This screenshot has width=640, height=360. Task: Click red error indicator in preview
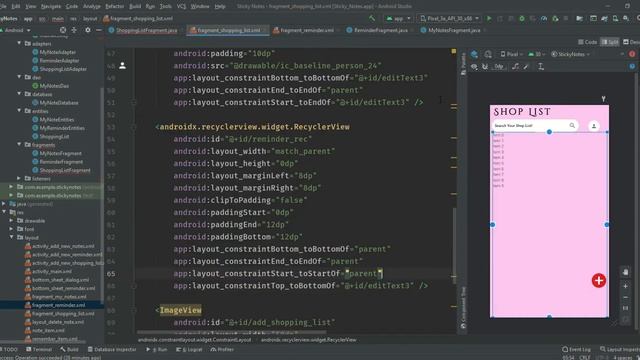click(632, 54)
